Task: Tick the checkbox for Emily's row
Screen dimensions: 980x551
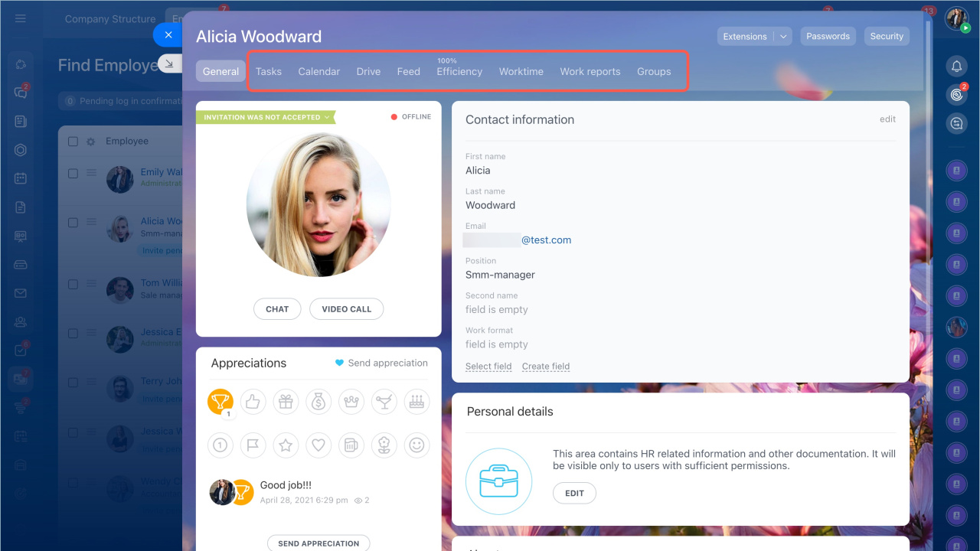Action: tap(73, 174)
